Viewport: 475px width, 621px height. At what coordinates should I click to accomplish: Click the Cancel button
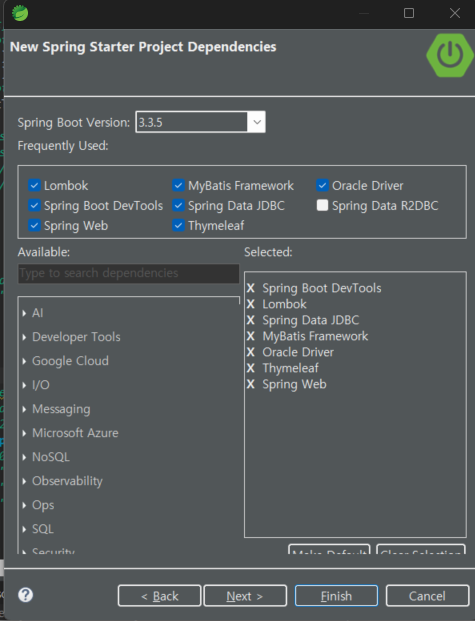click(x=427, y=596)
